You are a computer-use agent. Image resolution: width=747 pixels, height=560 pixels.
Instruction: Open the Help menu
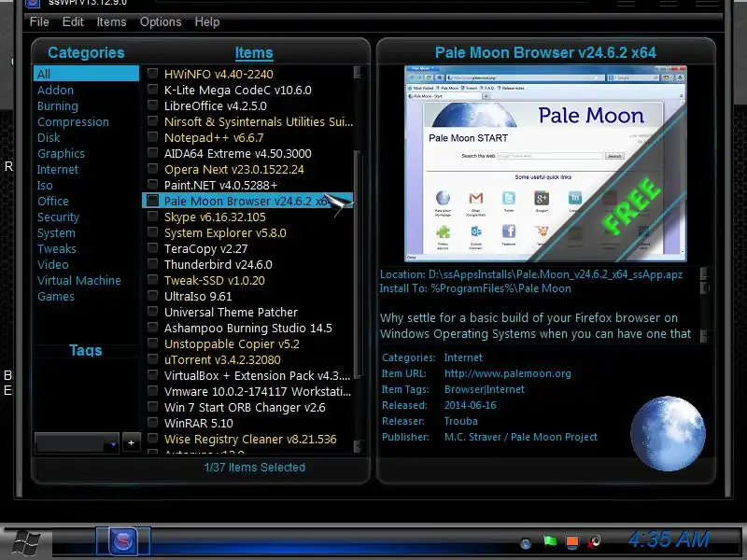click(207, 21)
